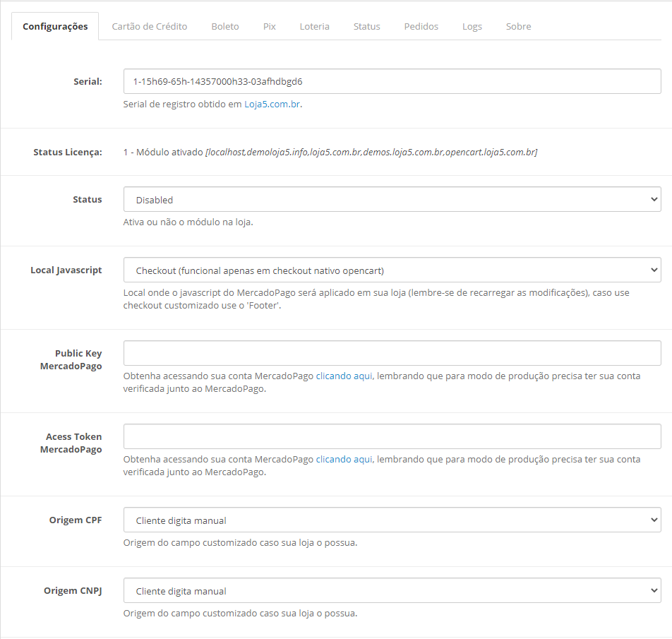The image size is (672, 639).
Task: Open the Cartão de Crédito tab
Action: pyautogui.click(x=150, y=27)
